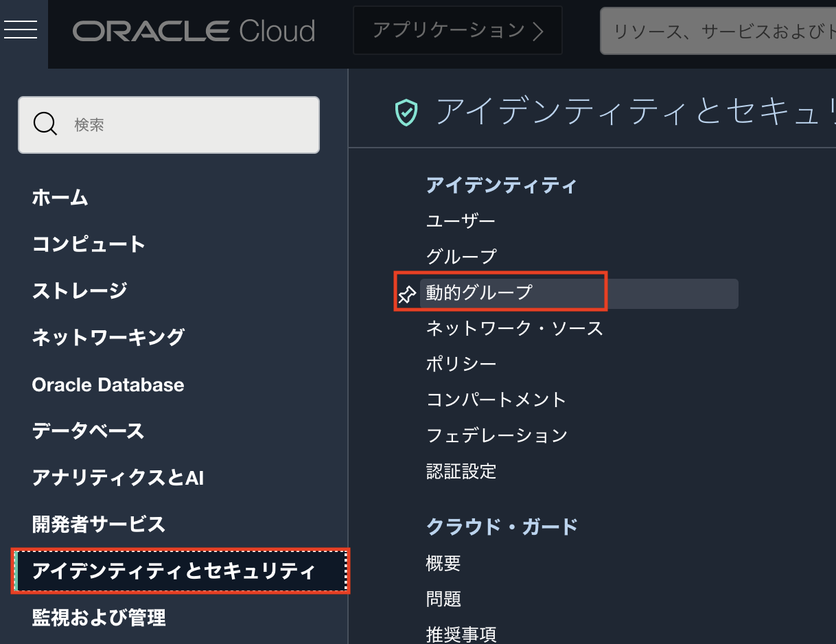Open the 動的グループ link

pos(479,292)
